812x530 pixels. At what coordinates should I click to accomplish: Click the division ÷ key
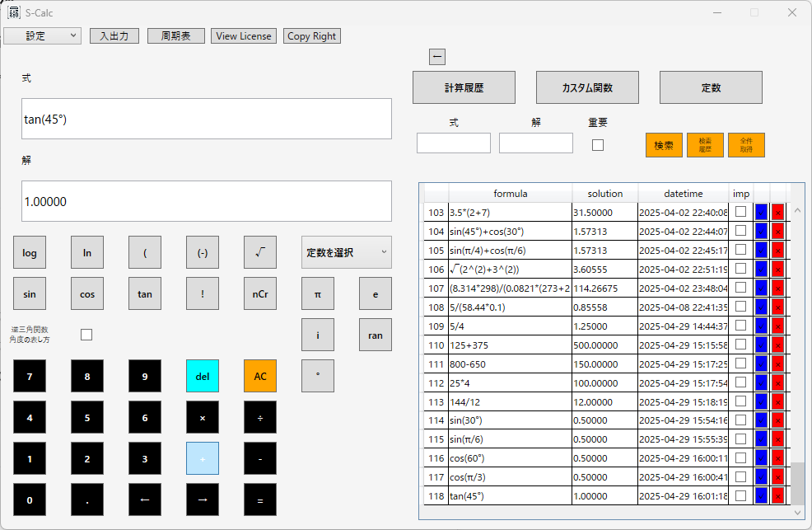pyautogui.click(x=260, y=417)
